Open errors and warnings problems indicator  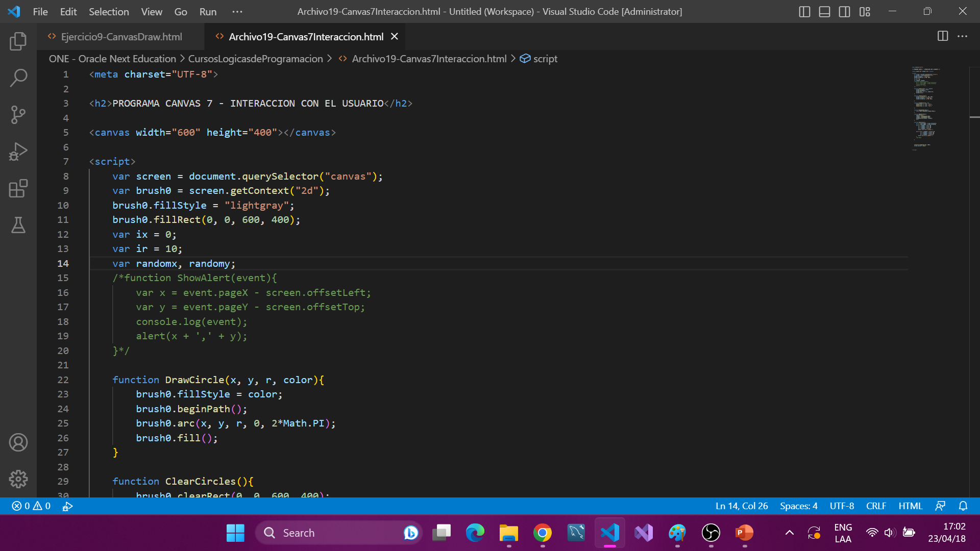(x=31, y=506)
